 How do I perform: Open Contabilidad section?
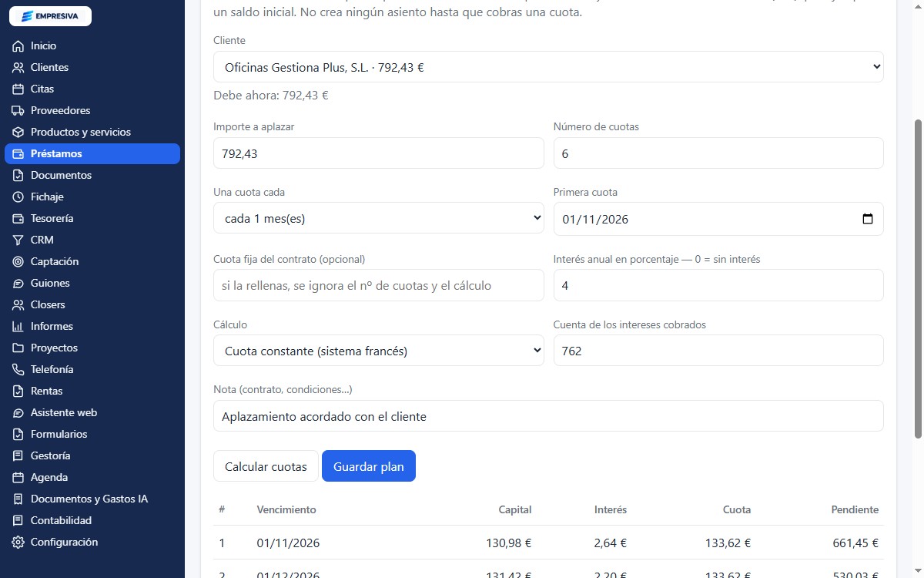[x=92, y=521]
